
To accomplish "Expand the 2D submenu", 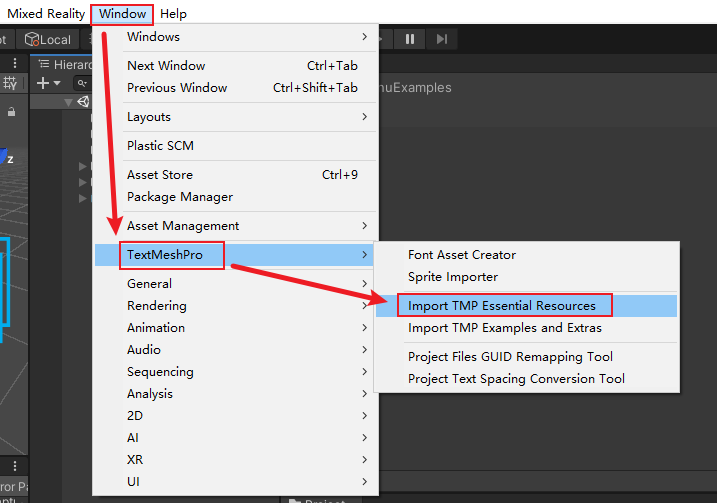I will pos(235,416).
